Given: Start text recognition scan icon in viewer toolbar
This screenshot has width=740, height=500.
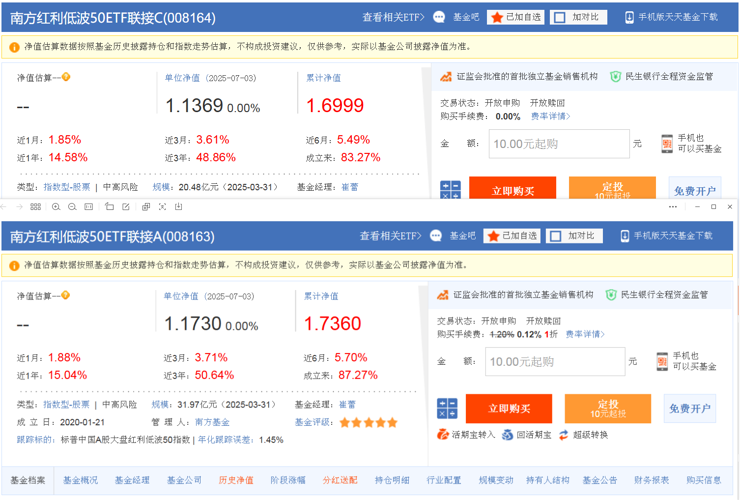Looking at the screenshot, I should point(162,207).
